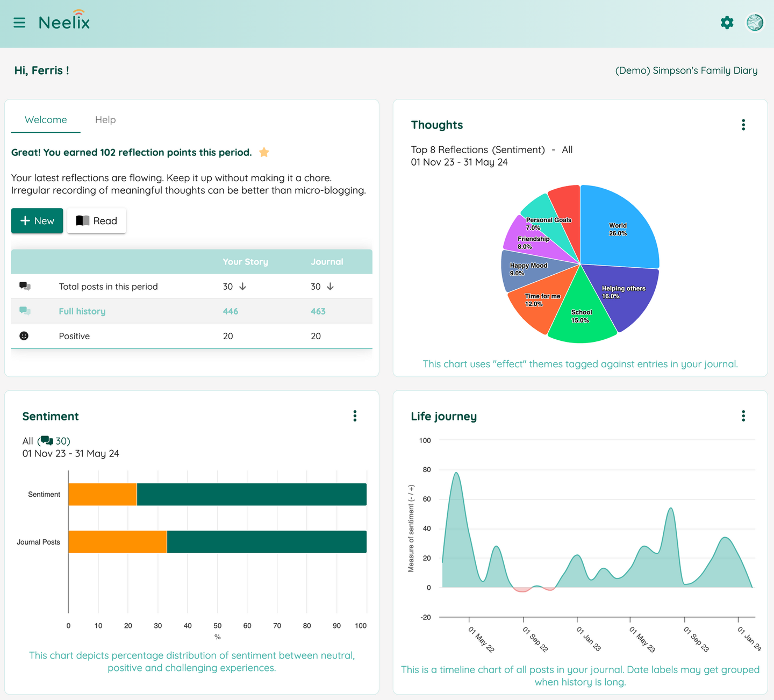Click the 01 May 22 timeline label
This screenshot has height=700, width=774.
[481, 639]
